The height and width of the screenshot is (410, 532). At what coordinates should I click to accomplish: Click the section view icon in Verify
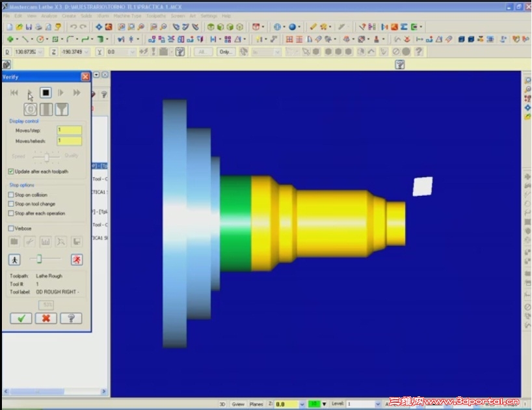(x=46, y=109)
